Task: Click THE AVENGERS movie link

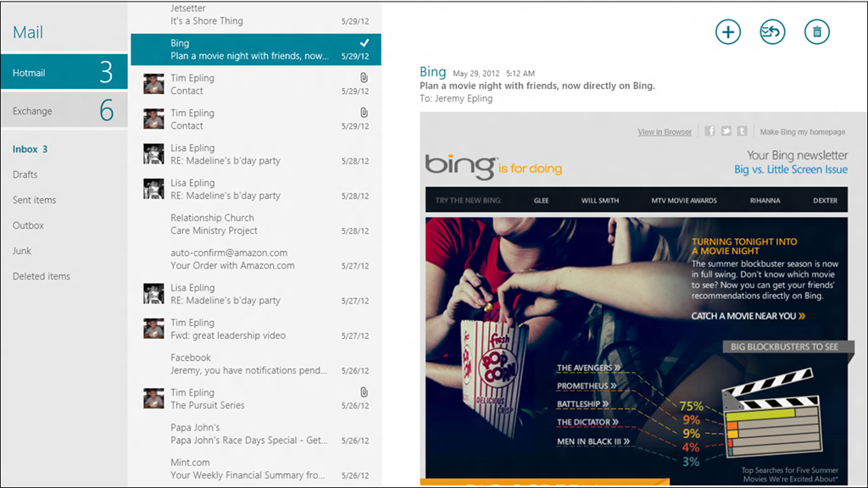Action: tap(588, 368)
